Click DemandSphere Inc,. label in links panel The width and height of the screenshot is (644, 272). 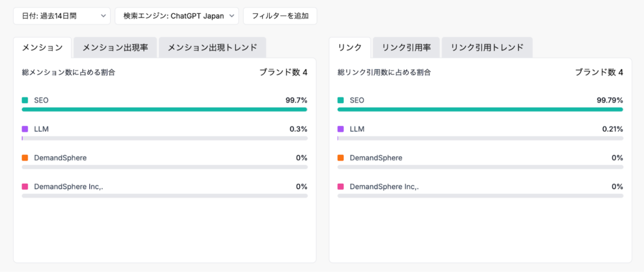point(384,187)
